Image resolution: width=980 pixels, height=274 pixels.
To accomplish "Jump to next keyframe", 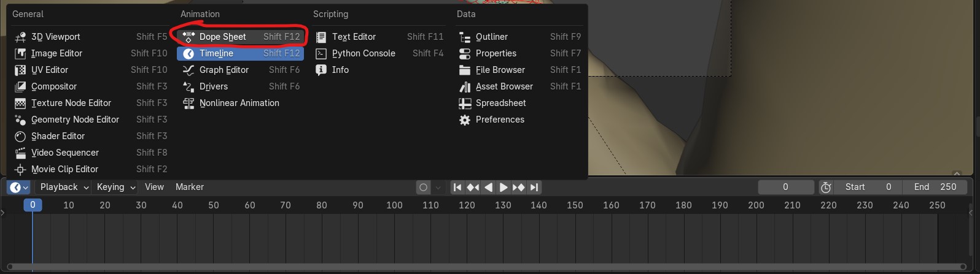I will (519, 188).
